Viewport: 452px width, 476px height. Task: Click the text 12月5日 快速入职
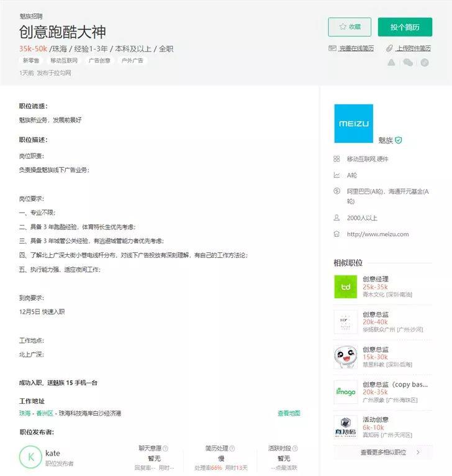[42, 312]
